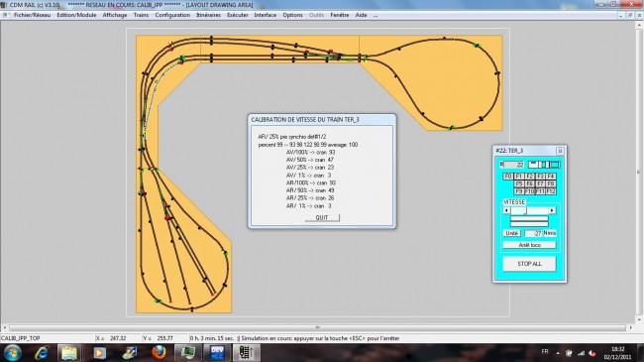Open Firefox from the taskbar
The height and width of the screenshot is (362, 644).
click(159, 352)
